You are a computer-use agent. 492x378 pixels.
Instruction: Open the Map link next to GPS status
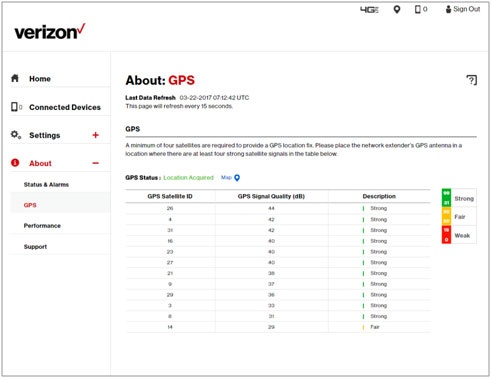(226, 178)
